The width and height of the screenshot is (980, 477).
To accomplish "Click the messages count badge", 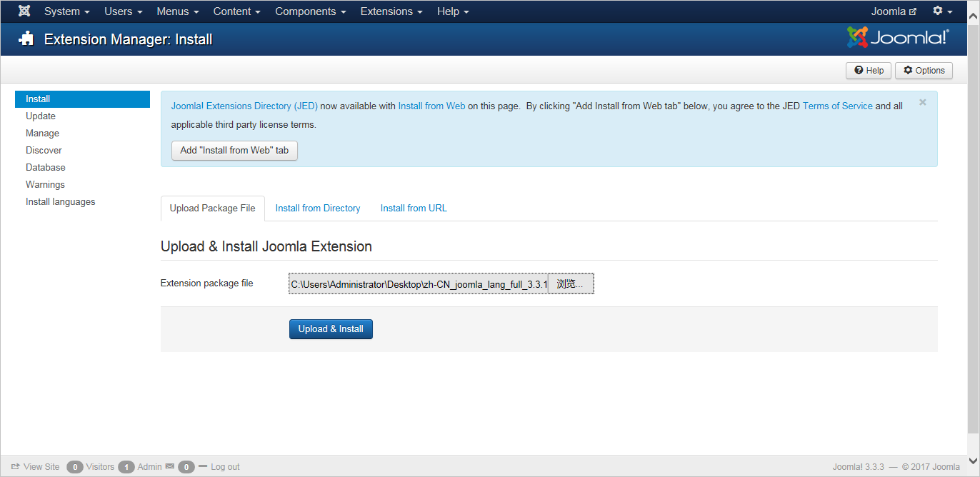I will pyautogui.click(x=186, y=467).
